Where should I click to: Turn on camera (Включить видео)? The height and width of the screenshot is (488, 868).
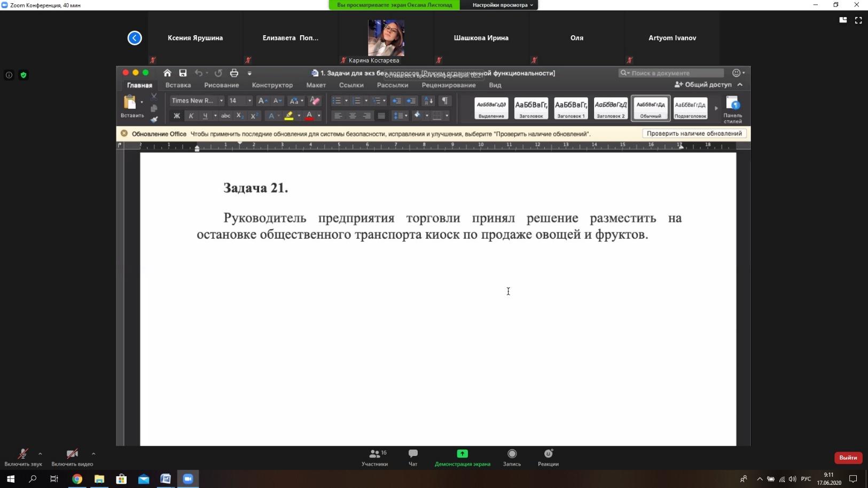pyautogui.click(x=72, y=458)
